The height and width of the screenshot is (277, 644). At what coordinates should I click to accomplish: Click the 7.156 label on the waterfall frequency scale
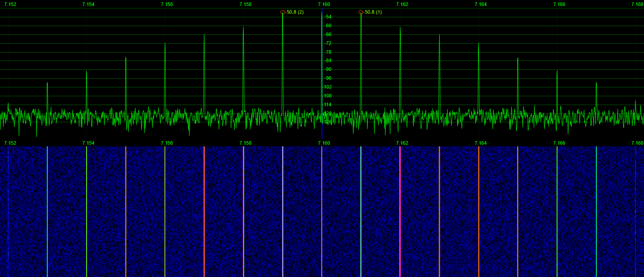pos(167,143)
